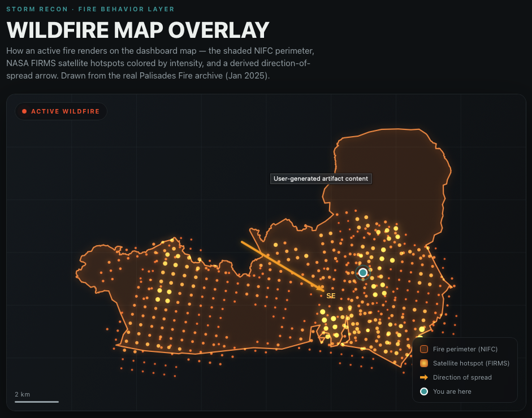
Task: Click the 2 km scale label
Action: click(23, 394)
